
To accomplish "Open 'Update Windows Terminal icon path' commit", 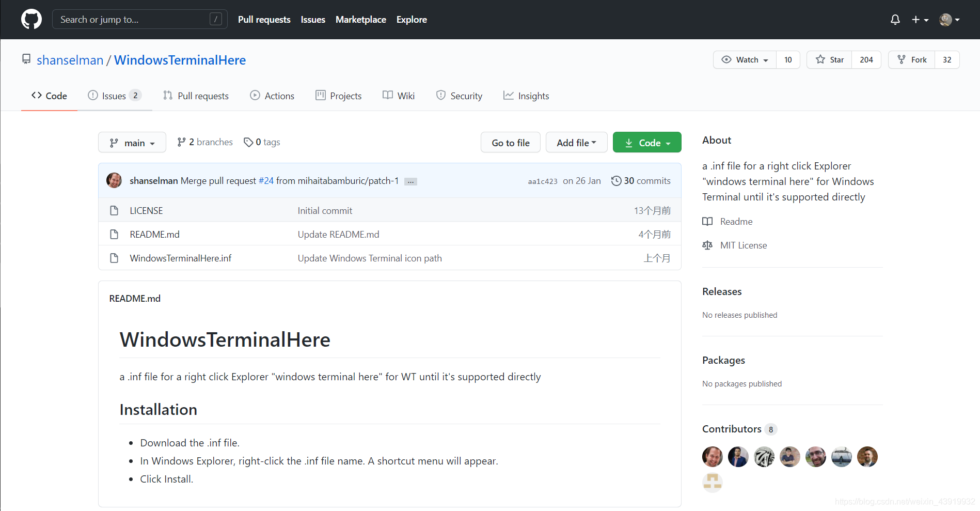I will coord(370,258).
